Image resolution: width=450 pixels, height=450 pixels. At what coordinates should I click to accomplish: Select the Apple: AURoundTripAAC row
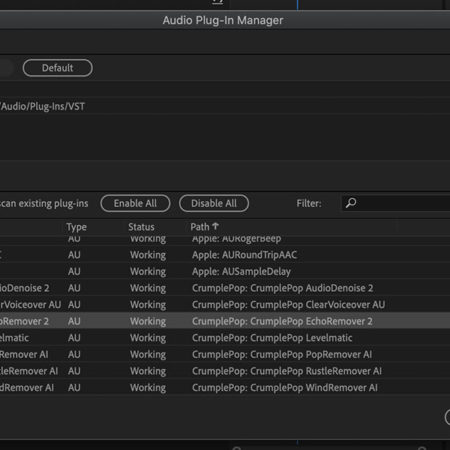(x=225, y=255)
